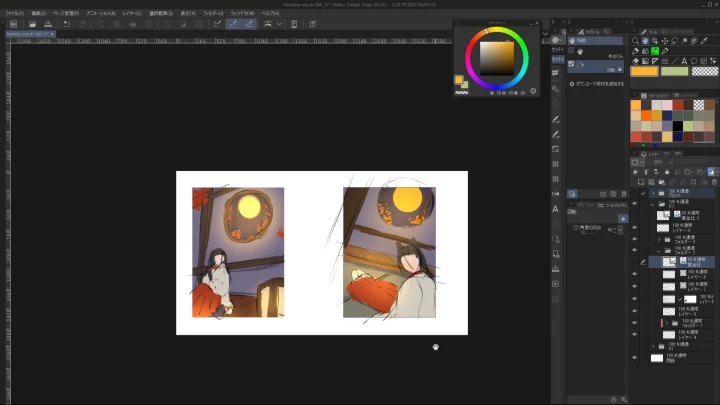Select the highlighted green tool icon
Image resolution: width=720 pixels, height=405 pixels.
pos(655,51)
